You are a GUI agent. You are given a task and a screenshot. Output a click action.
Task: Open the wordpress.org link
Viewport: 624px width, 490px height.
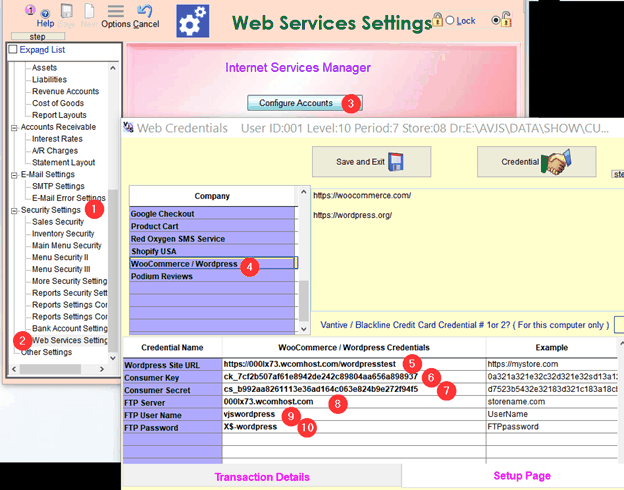pos(352,215)
